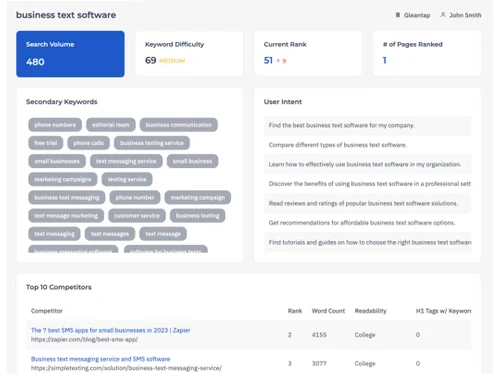Pick the 'text messaging' keyword tag
The width and height of the screenshot is (500, 375).
coord(54,234)
